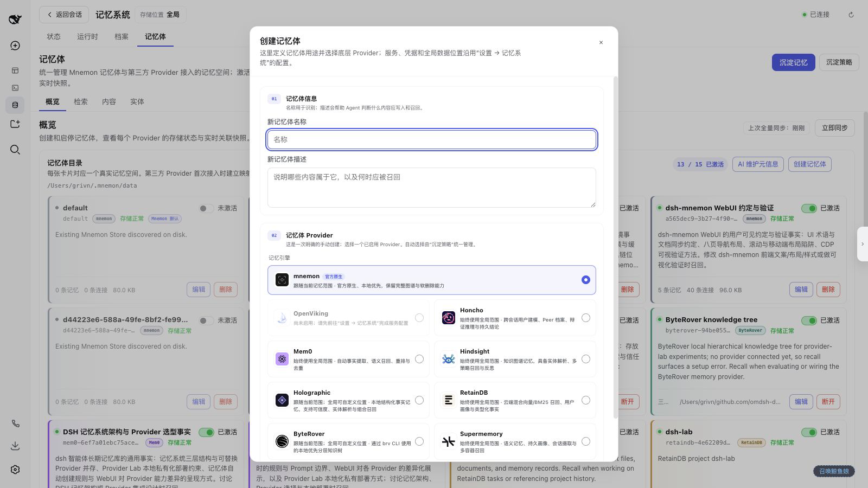Select the Hindsight radio button
868x488 pixels.
click(586, 359)
